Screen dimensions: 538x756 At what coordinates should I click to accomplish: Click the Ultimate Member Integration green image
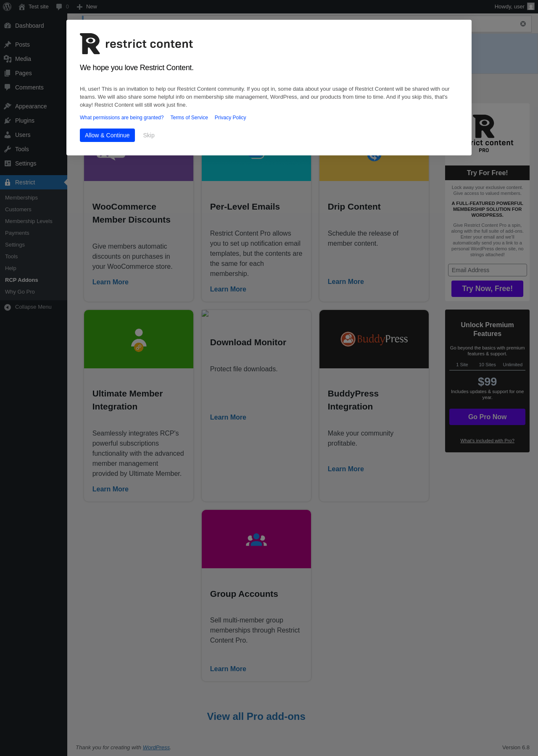[139, 339]
